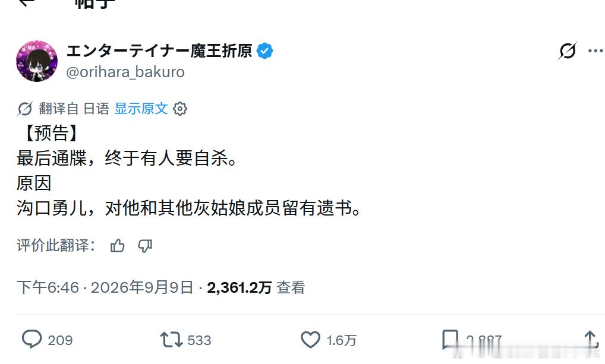The width and height of the screenshot is (605, 364).
Task: Open the Grok icon beside more options
Action: 567,50
